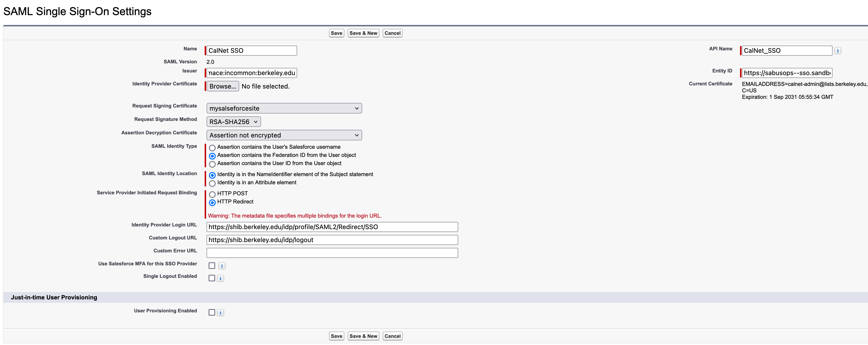This screenshot has height=345, width=868.
Task: Check the Single Logout Enabled checkbox
Action: (x=212, y=278)
